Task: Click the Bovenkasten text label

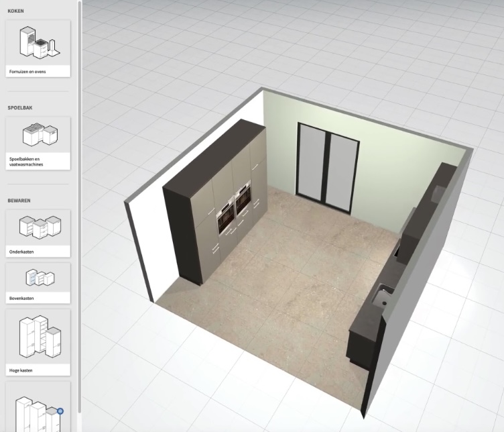Action: 22,299
